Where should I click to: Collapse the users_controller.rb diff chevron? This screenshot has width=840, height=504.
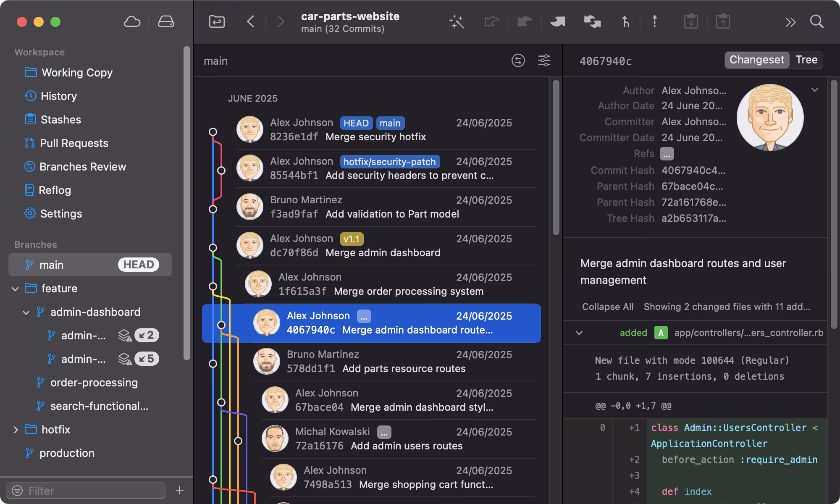pyautogui.click(x=579, y=333)
